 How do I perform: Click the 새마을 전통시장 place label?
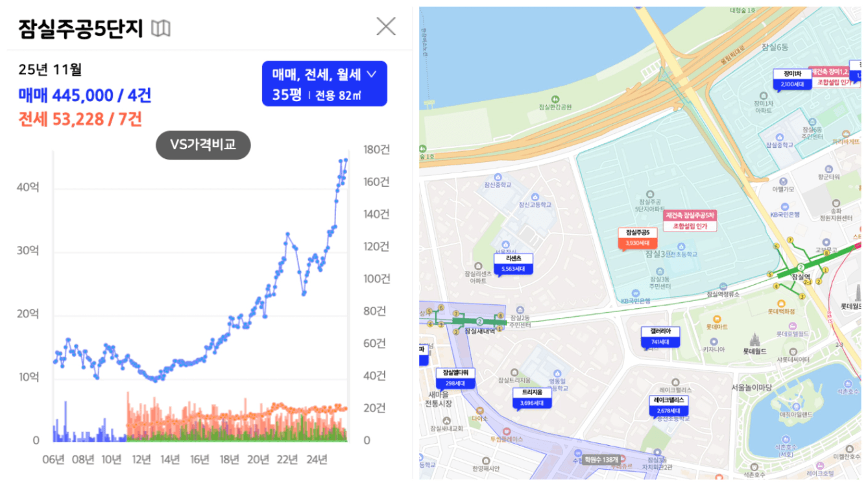[x=437, y=398]
